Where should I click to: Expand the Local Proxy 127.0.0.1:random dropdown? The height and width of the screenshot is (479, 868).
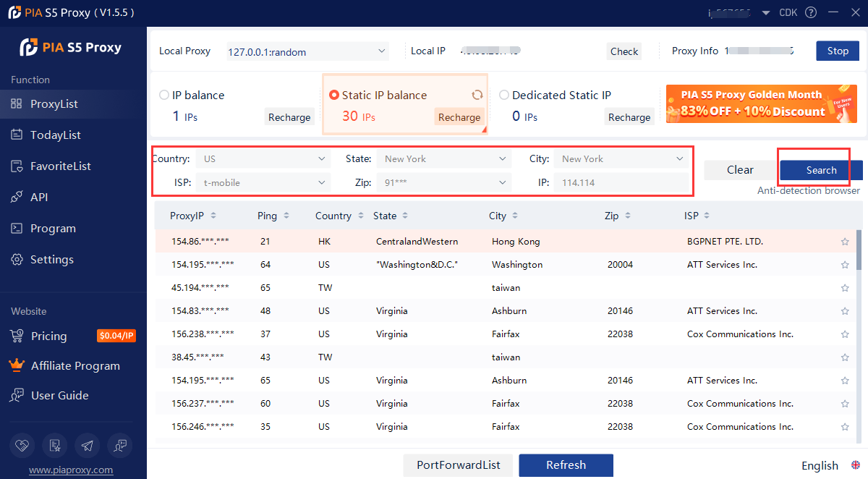click(308, 51)
